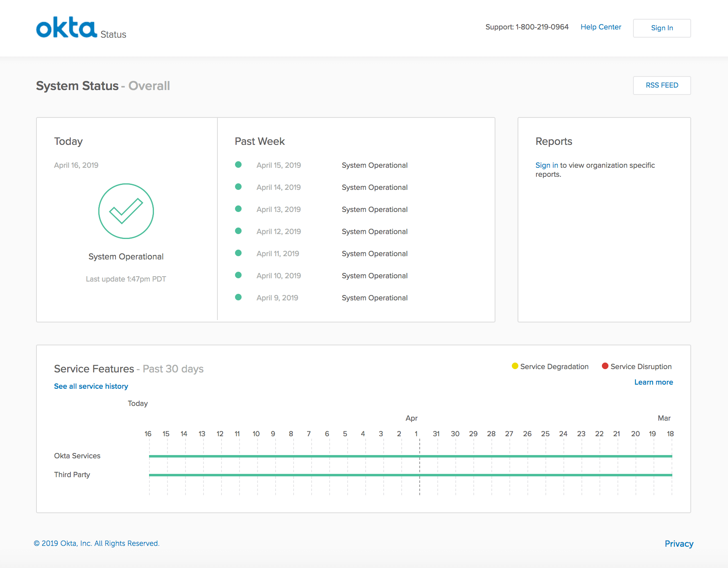Click the Reports panel heading
728x568 pixels.
click(x=554, y=141)
